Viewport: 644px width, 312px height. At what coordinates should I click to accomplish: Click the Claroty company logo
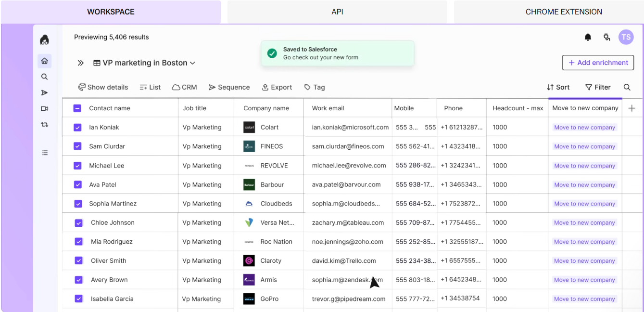(249, 260)
